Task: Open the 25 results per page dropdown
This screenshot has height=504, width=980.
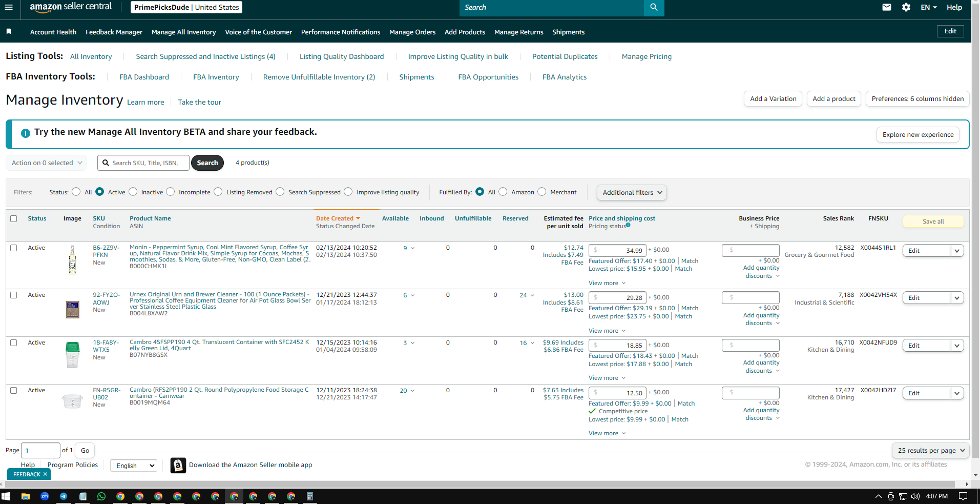Action: [930, 451]
